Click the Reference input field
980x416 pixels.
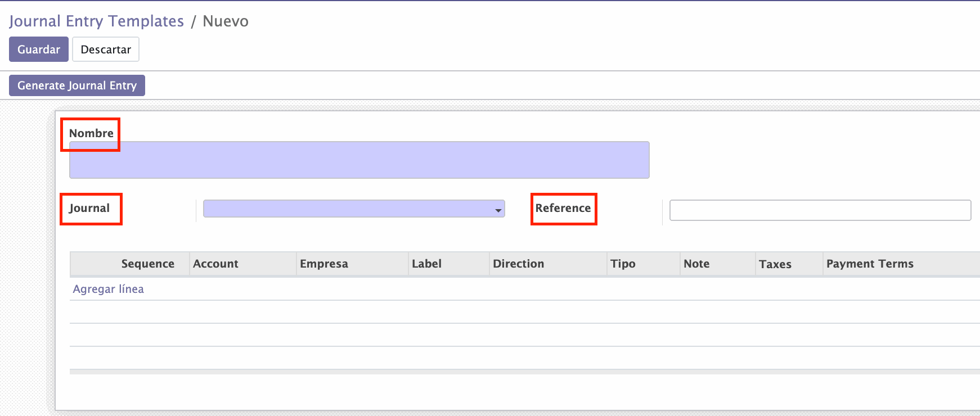[x=820, y=210]
